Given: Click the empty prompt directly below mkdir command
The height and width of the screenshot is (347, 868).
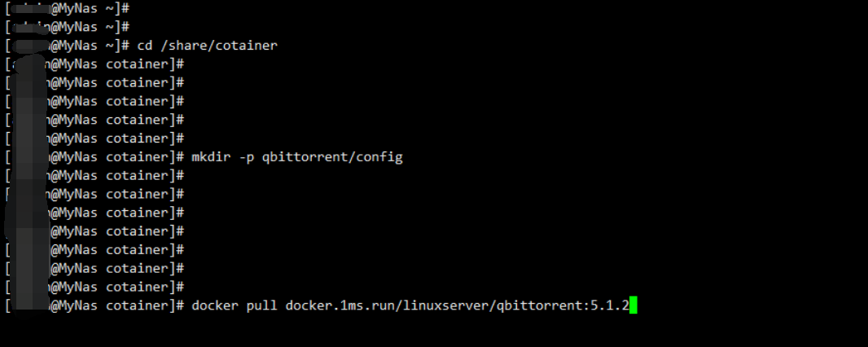Looking at the screenshot, I should pyautogui.click(x=94, y=175).
